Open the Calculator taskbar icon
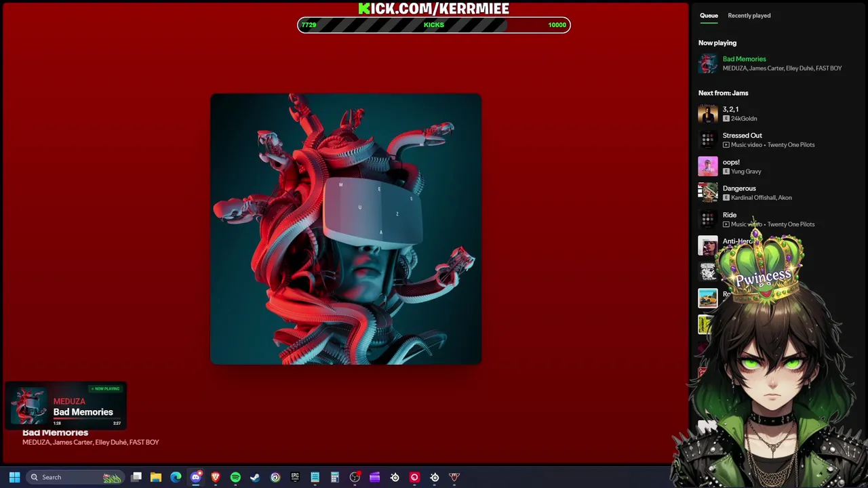The width and height of the screenshot is (868, 488). (334, 477)
